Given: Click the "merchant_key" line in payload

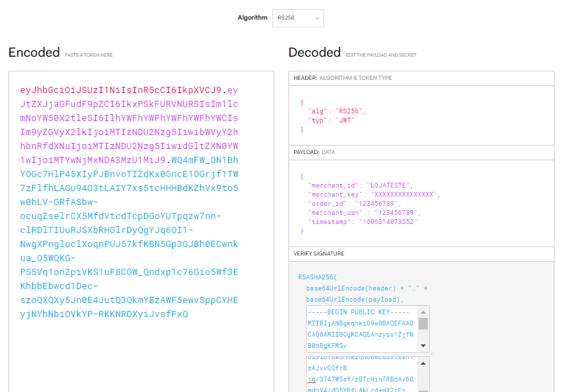Looking at the screenshot, I should pos(372,194).
